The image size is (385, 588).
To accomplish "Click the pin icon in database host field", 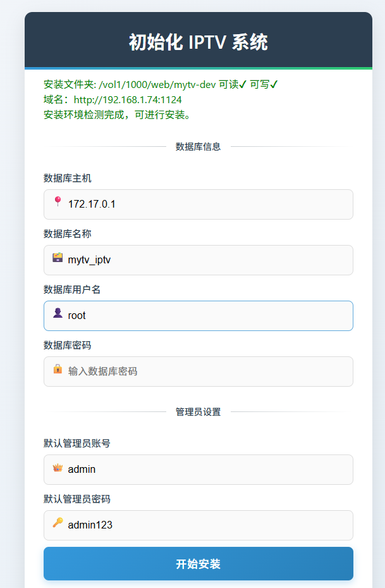I will [x=58, y=201].
